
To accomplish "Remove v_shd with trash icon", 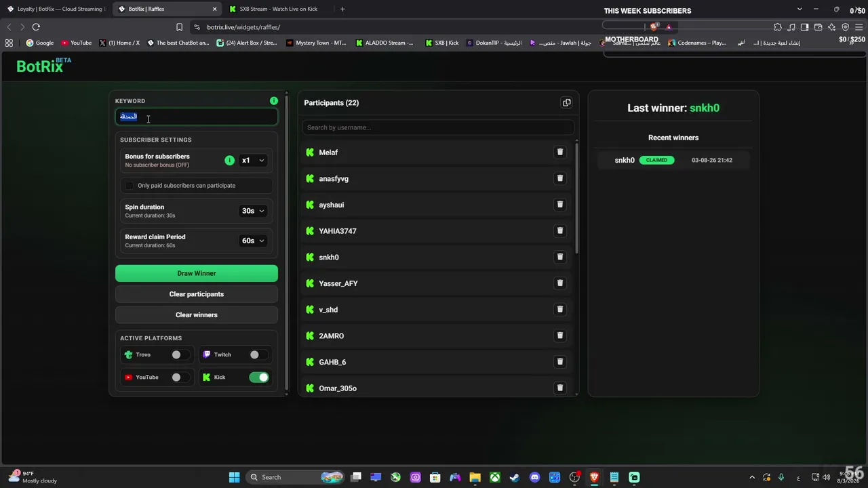I will point(560,309).
